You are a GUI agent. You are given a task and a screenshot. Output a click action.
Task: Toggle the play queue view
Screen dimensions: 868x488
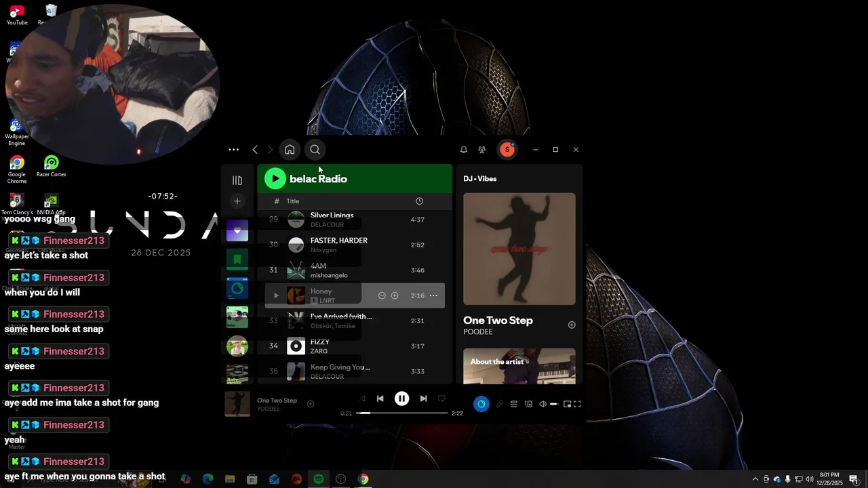pyautogui.click(x=514, y=404)
